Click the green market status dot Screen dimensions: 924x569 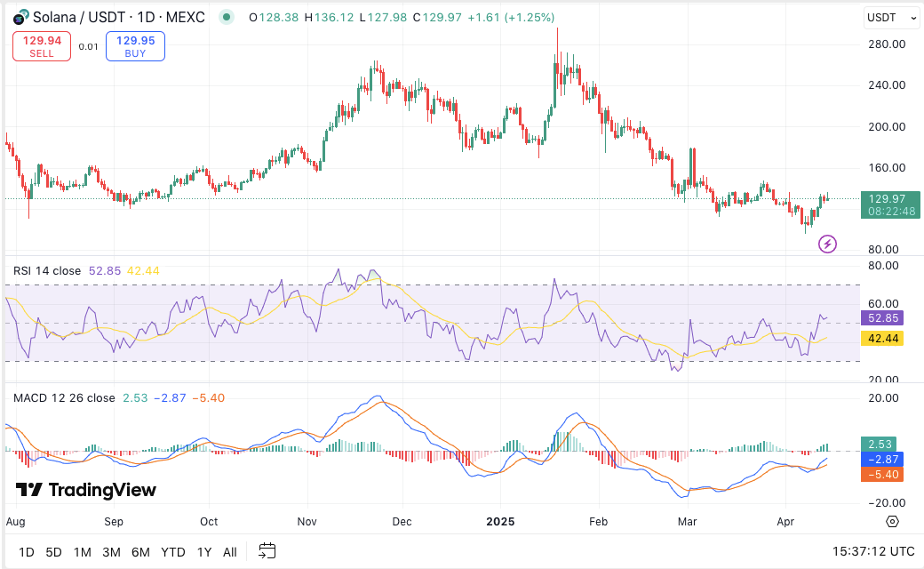227,17
